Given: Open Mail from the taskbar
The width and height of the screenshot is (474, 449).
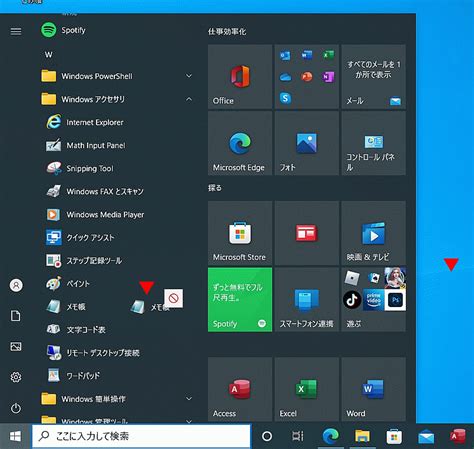Looking at the screenshot, I should (x=426, y=437).
